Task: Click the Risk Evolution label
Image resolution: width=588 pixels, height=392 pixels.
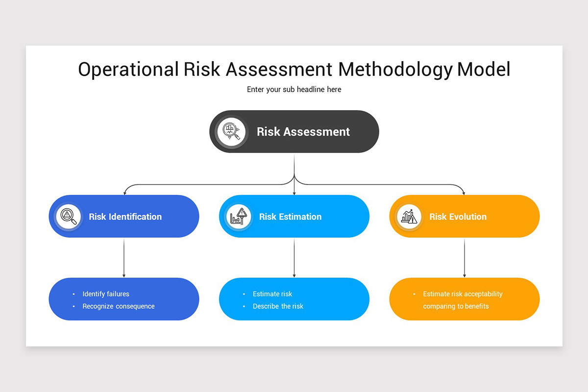Action: click(458, 217)
